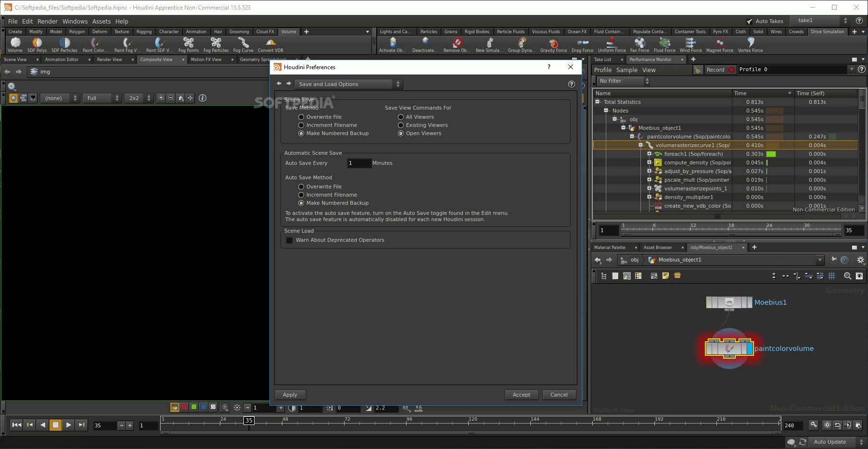The width and height of the screenshot is (868, 449).
Task: Open the File menu
Action: click(13, 21)
